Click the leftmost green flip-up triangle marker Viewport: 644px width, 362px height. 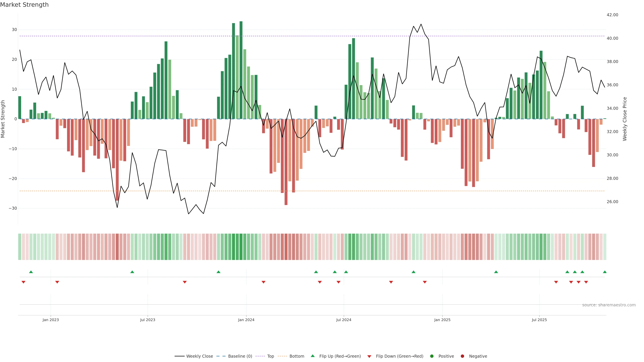[31, 272]
